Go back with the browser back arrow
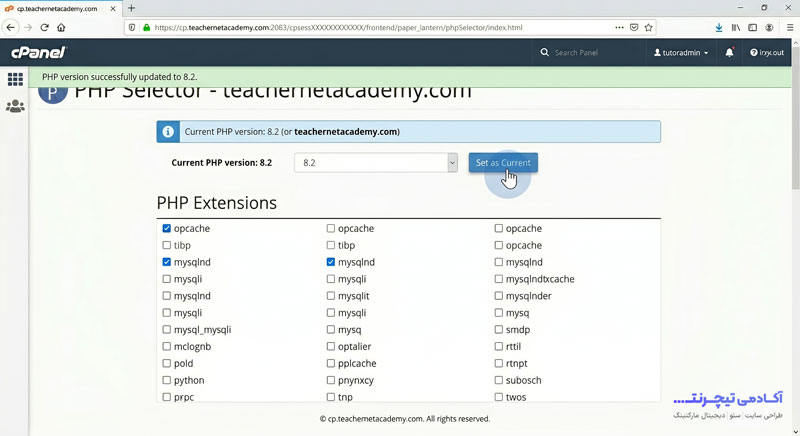The width and height of the screenshot is (800, 436). coord(11,28)
